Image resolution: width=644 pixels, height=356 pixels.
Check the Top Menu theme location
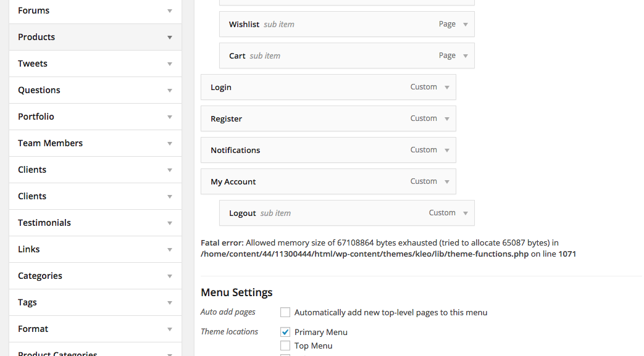click(285, 346)
